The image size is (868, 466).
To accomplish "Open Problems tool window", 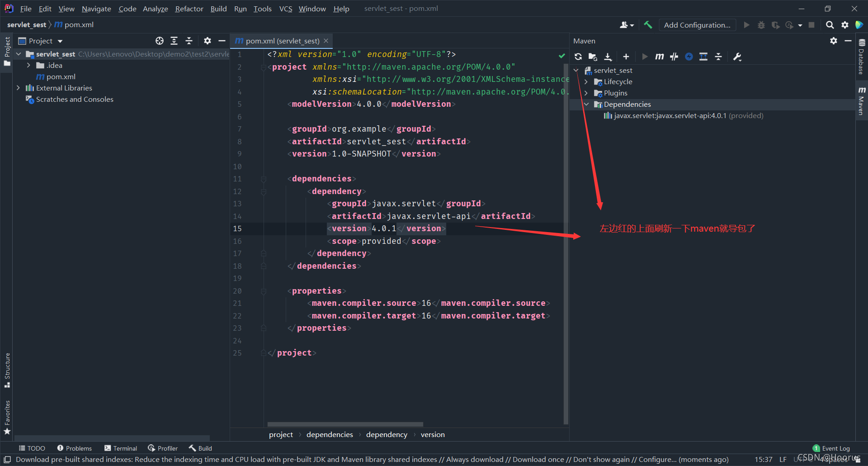I will click(74, 448).
